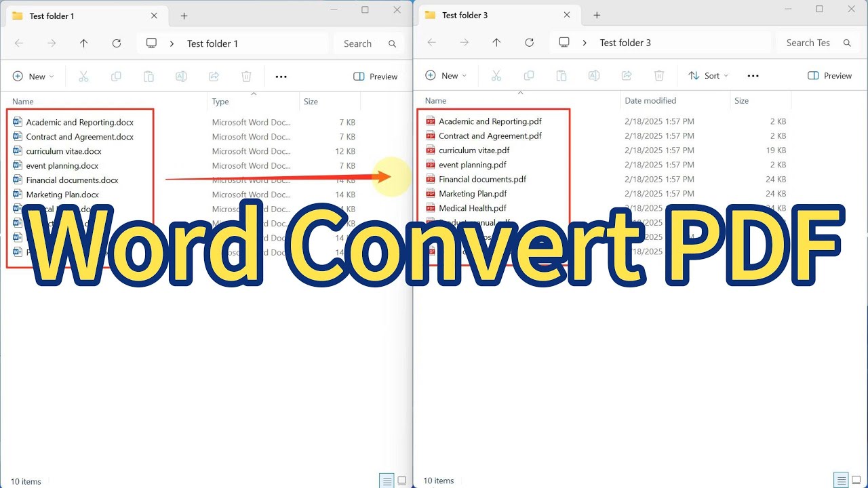Click computer icon in Test folder 1 address bar

pyautogui.click(x=152, y=43)
